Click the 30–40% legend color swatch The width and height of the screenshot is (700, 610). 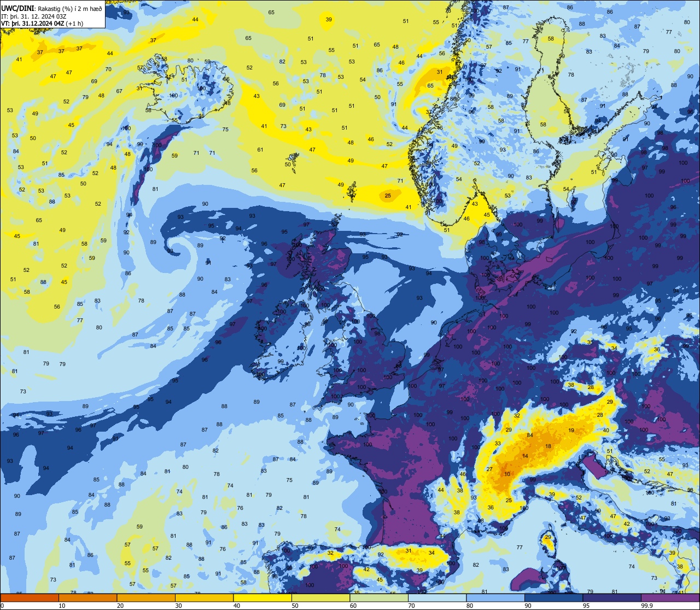204,598
